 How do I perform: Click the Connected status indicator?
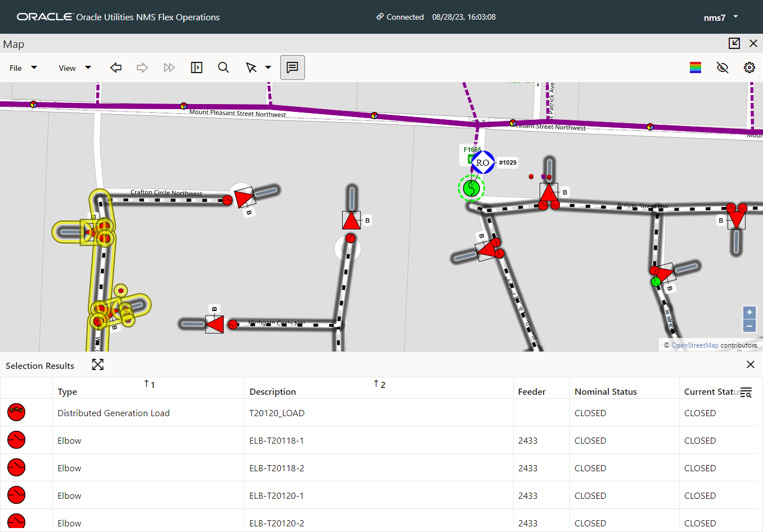(x=400, y=17)
